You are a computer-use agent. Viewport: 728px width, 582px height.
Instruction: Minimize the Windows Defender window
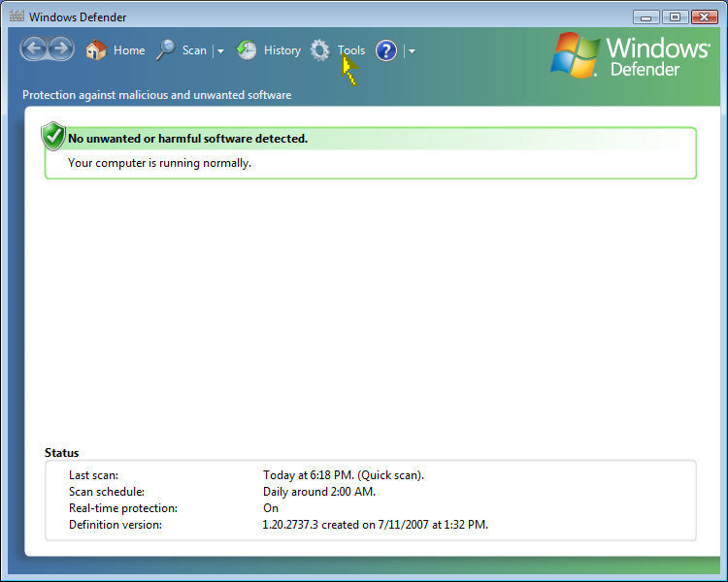point(645,17)
